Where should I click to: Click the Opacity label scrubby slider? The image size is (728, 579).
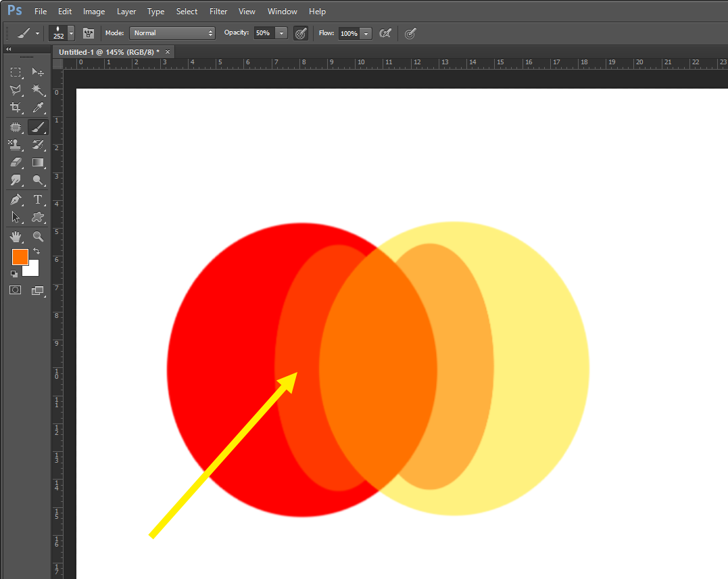(237, 32)
